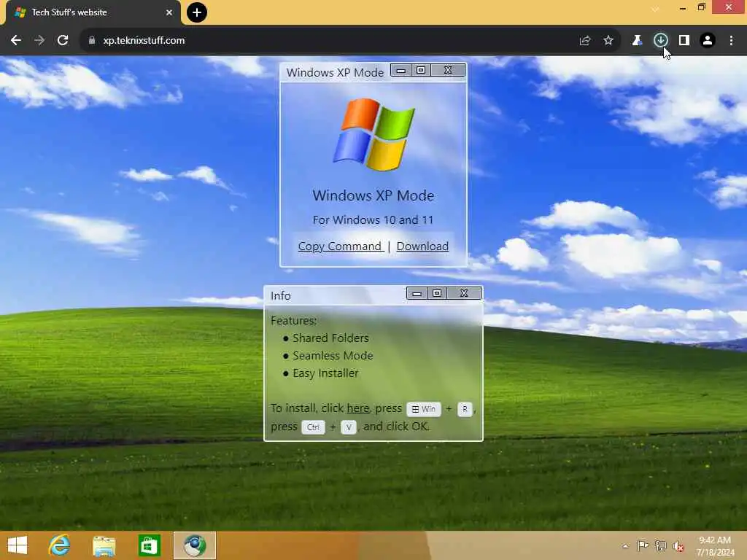Image resolution: width=747 pixels, height=560 pixels.
Task: Click the Download link
Action: [422, 246]
